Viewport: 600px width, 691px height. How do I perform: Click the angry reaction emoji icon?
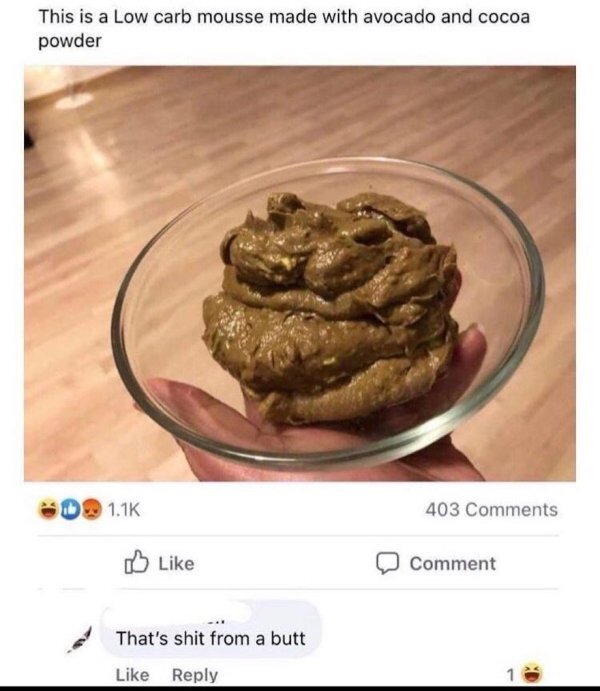pyautogui.click(x=90, y=509)
